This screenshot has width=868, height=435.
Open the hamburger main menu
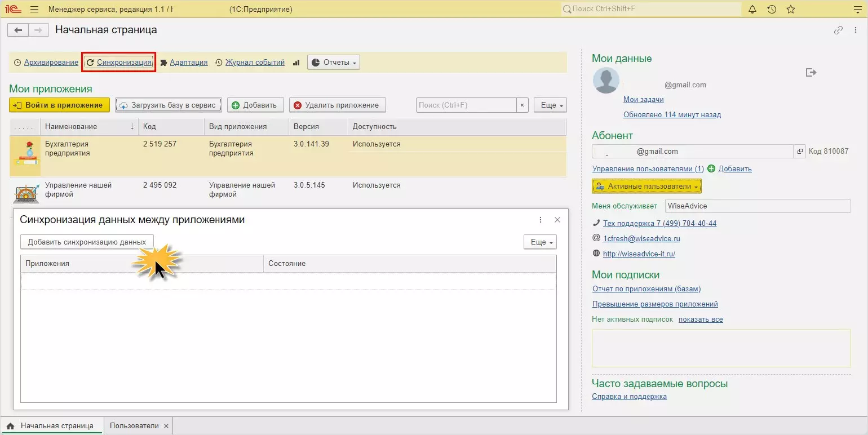coord(34,10)
